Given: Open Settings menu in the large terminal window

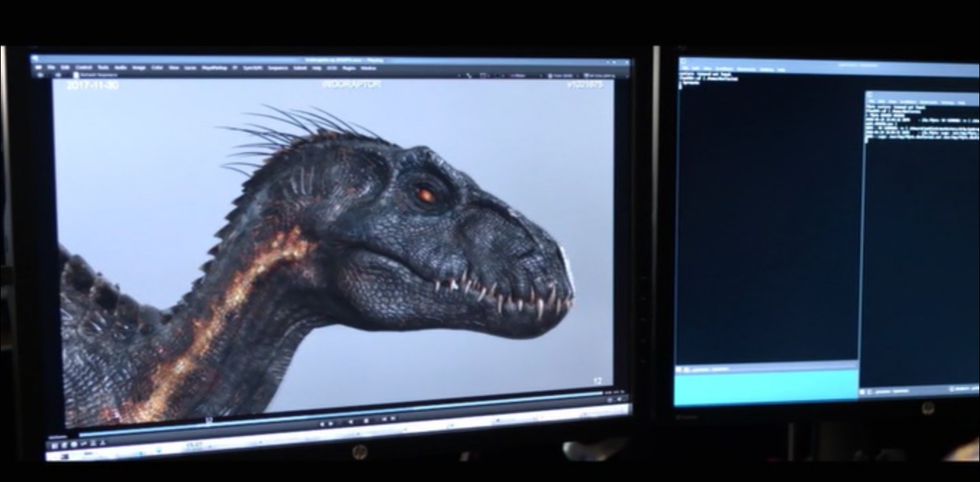Looking at the screenshot, I should pos(767,69).
